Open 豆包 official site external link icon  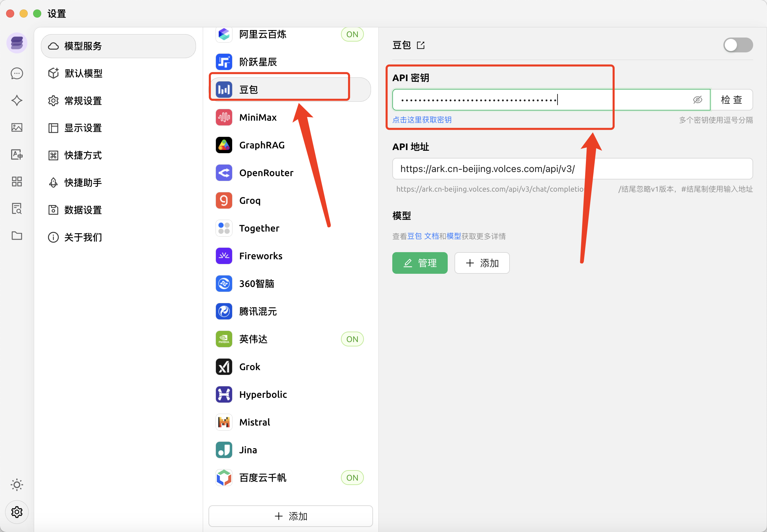pos(421,45)
